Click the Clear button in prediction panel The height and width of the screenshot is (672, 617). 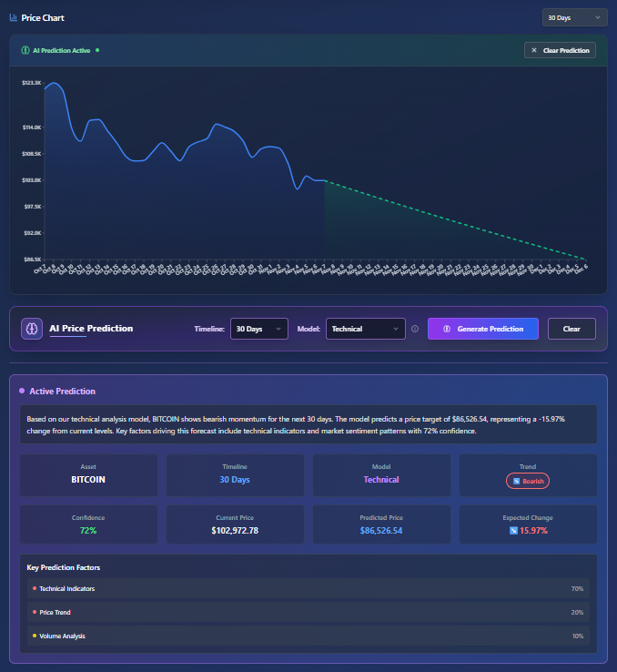571,329
